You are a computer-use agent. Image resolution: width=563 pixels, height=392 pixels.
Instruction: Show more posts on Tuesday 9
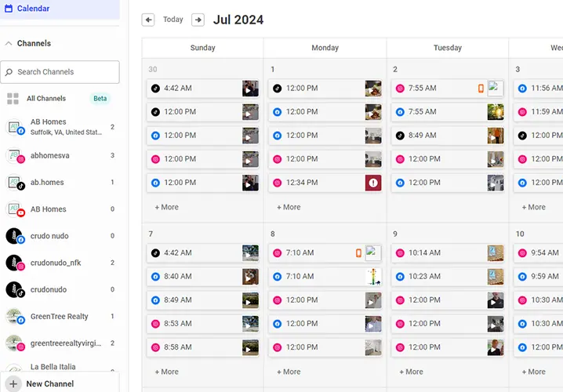[411, 372]
